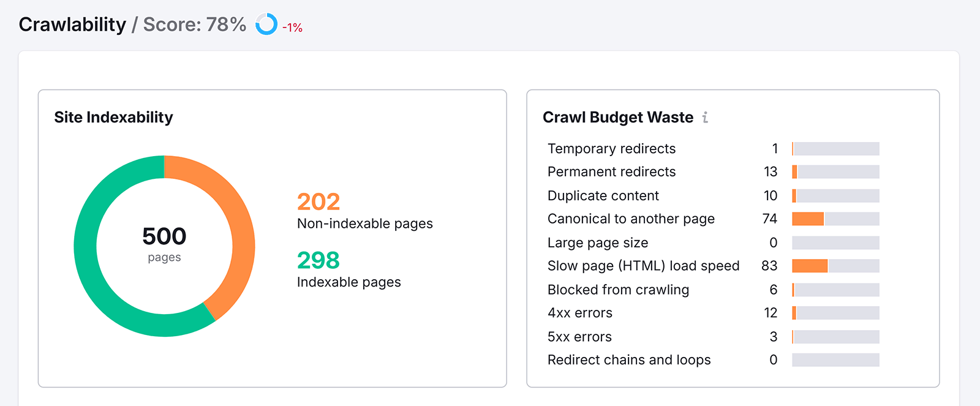The width and height of the screenshot is (980, 406).
Task: Open the 298 indexable pages link
Action: (318, 261)
